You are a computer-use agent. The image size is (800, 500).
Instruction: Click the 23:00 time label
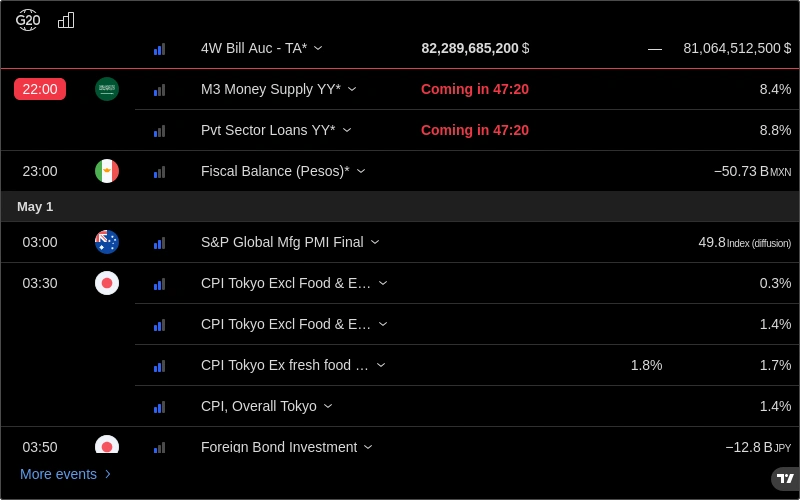40,171
